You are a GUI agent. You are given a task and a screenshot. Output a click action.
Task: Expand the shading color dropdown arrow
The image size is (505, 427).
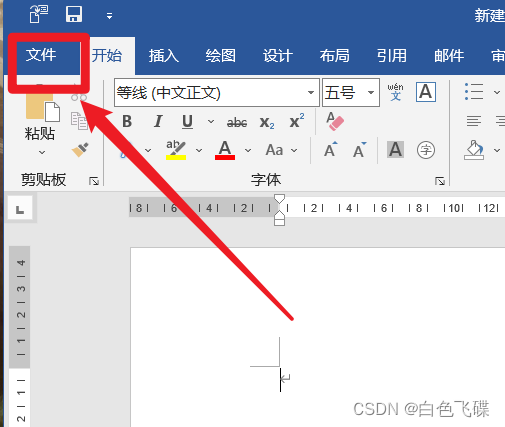[497, 151]
